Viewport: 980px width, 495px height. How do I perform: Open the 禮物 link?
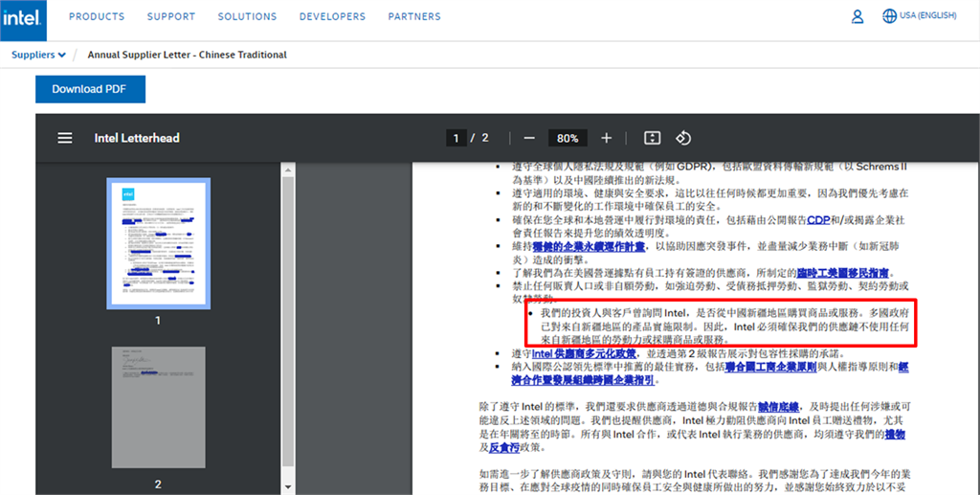(x=895, y=434)
